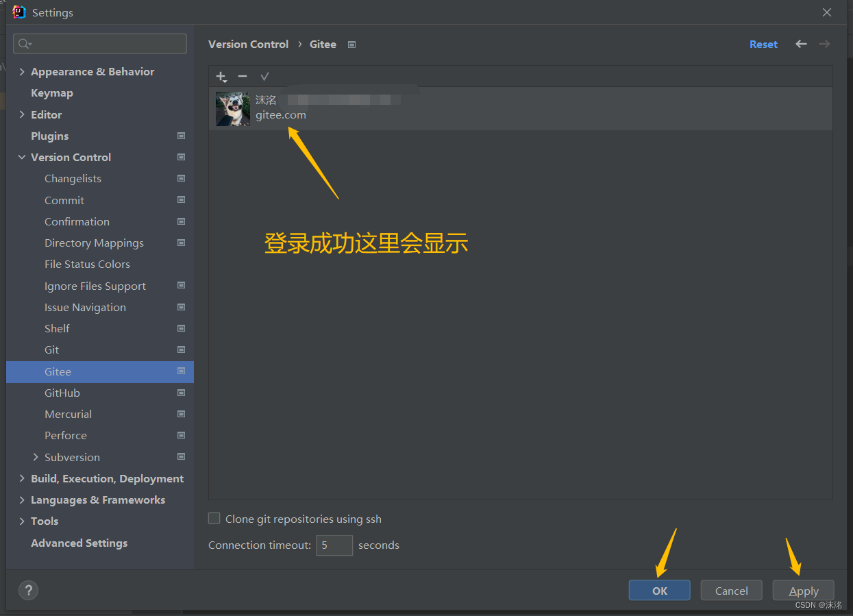Select the gitee.com account avatar

[x=233, y=109]
